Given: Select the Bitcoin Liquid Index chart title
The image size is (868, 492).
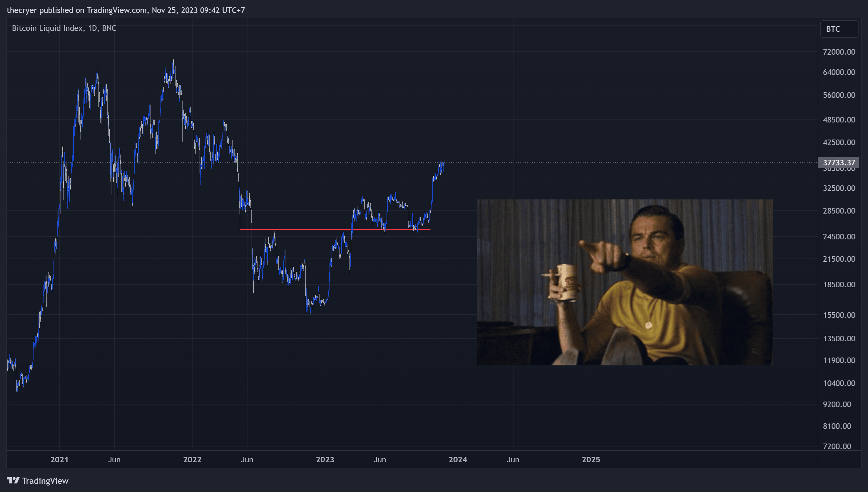Looking at the screenshot, I should click(64, 28).
